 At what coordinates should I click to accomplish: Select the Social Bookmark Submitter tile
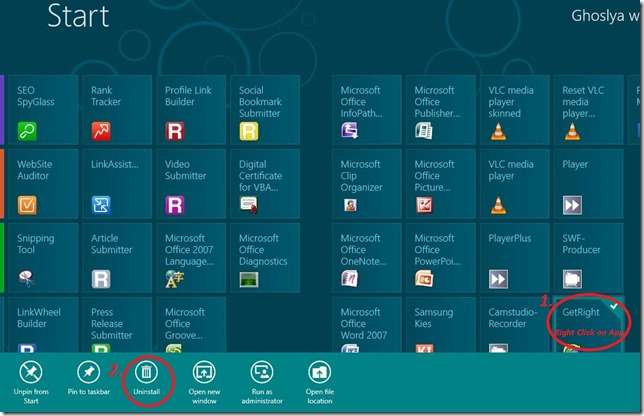click(x=265, y=110)
